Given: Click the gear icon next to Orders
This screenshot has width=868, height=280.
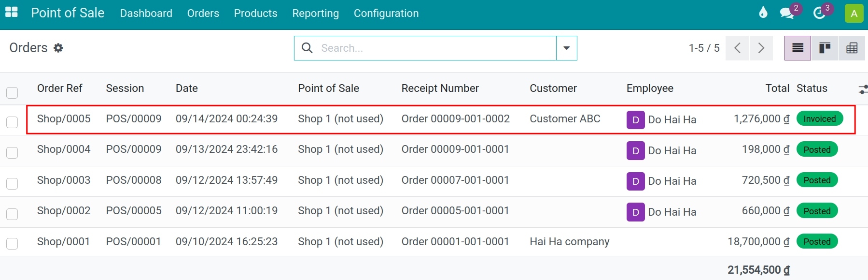Looking at the screenshot, I should point(58,48).
